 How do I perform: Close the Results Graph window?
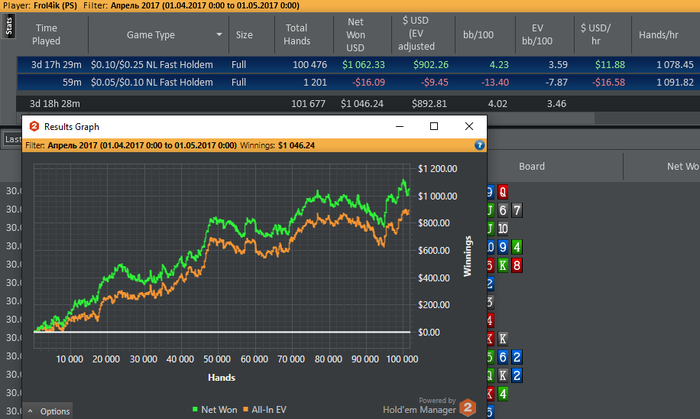(469, 126)
